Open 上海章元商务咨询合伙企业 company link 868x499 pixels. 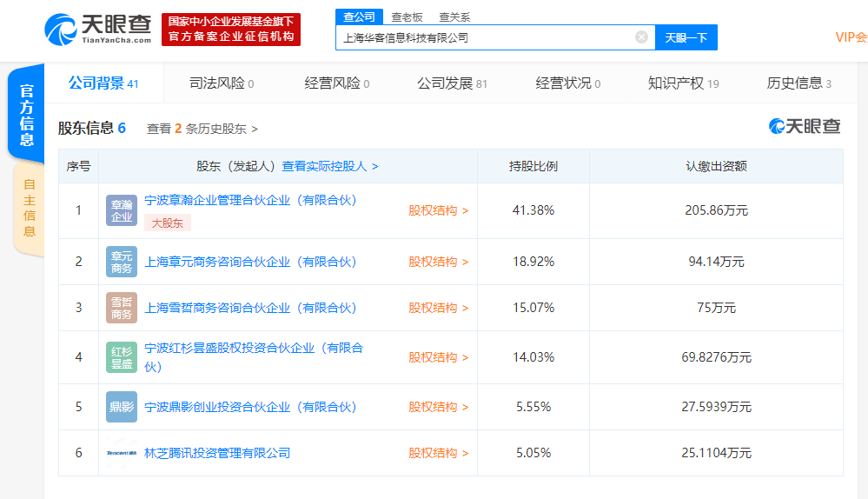(250, 262)
